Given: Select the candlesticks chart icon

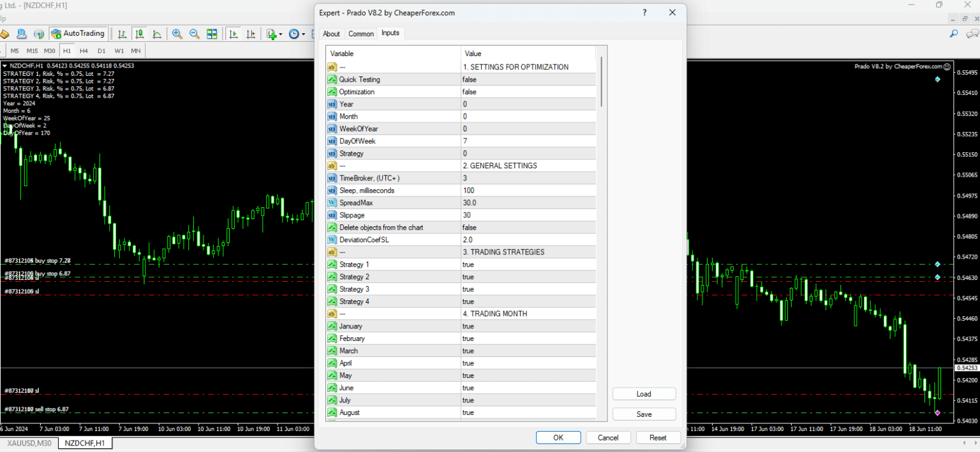Looking at the screenshot, I should (x=139, y=34).
